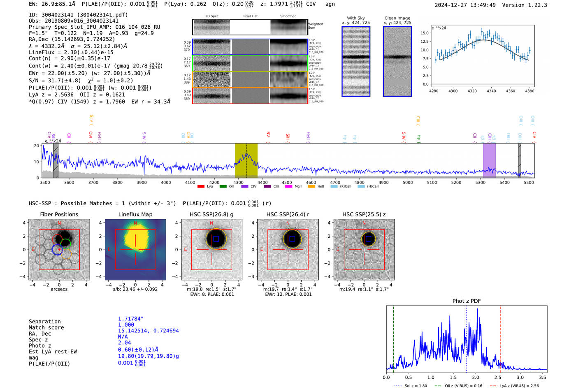576x392 pixels.
Task: Open the Clean Image cutout
Action: (x=397, y=61)
